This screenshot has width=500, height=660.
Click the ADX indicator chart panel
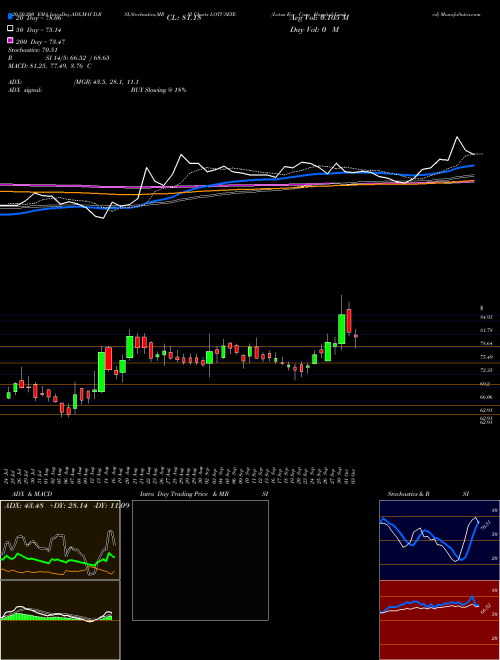tap(60, 540)
